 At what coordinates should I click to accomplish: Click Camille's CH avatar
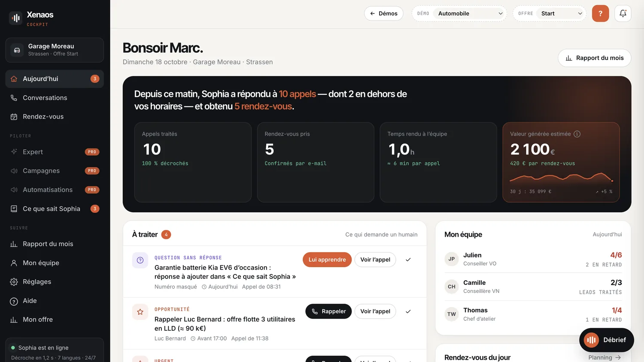coord(452,287)
